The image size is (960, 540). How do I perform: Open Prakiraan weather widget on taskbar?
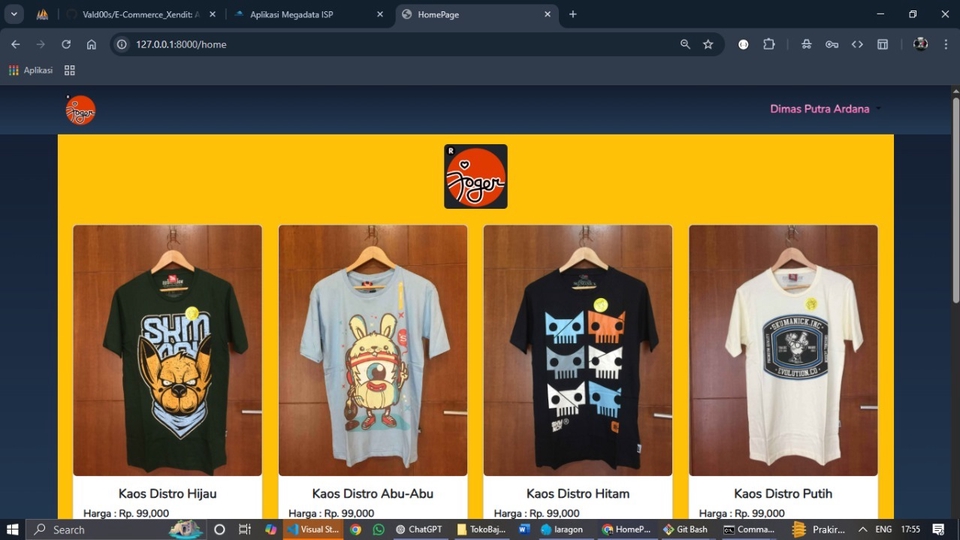819,530
